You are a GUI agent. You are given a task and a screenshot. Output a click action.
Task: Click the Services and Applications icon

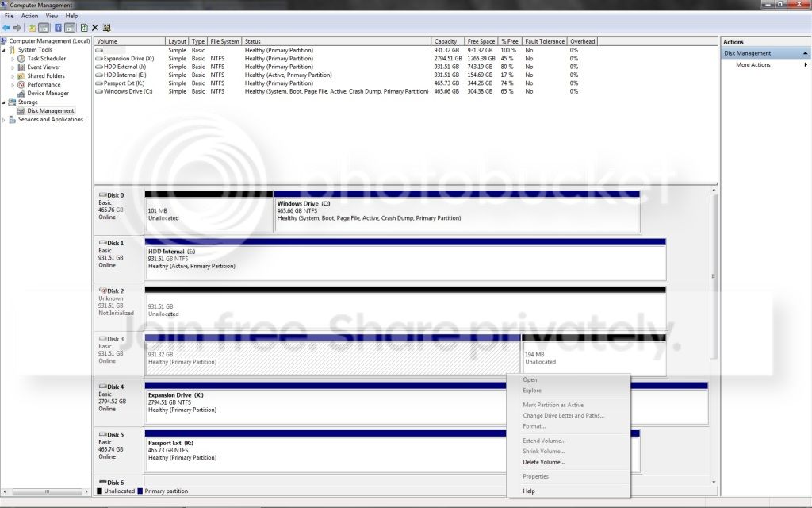12,120
